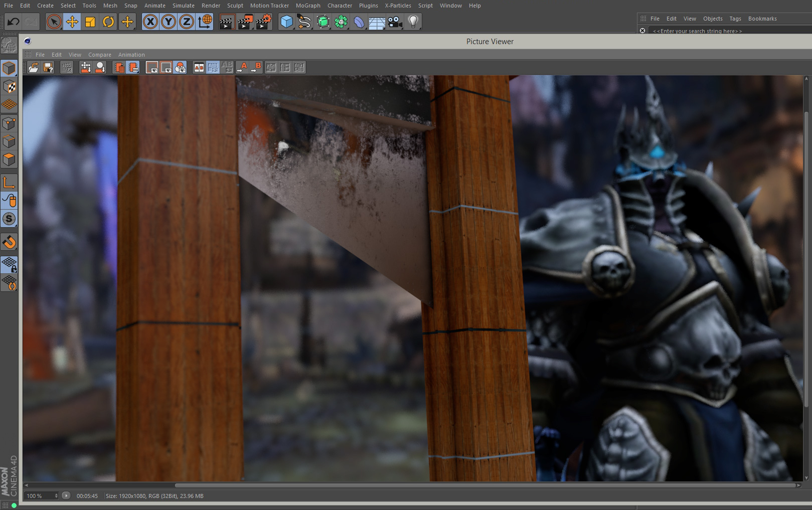Click the Undo arrow icon
Screen dimensions: 812x510
[x=13, y=22]
